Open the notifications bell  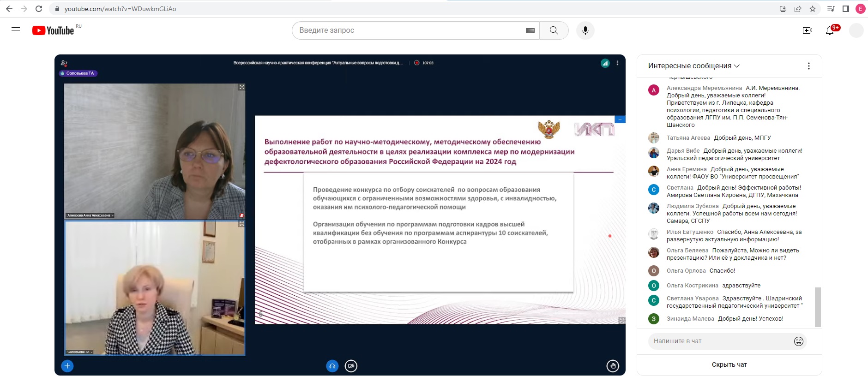tap(830, 30)
